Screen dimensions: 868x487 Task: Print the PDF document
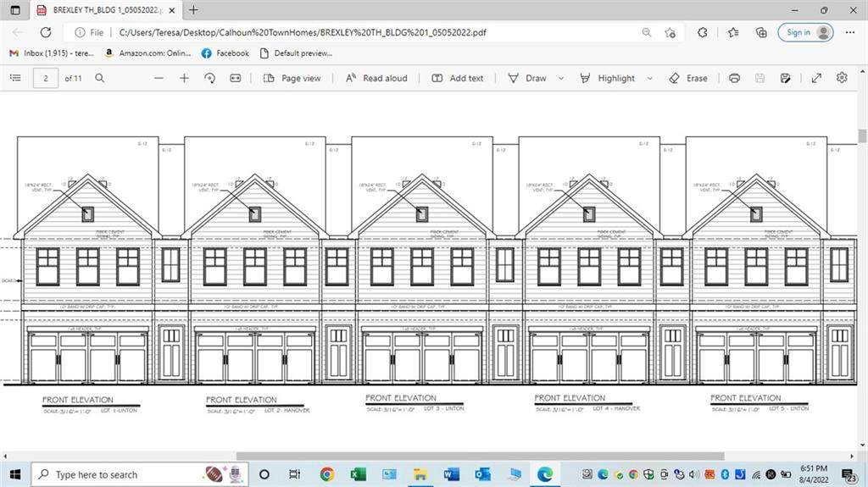[735, 78]
